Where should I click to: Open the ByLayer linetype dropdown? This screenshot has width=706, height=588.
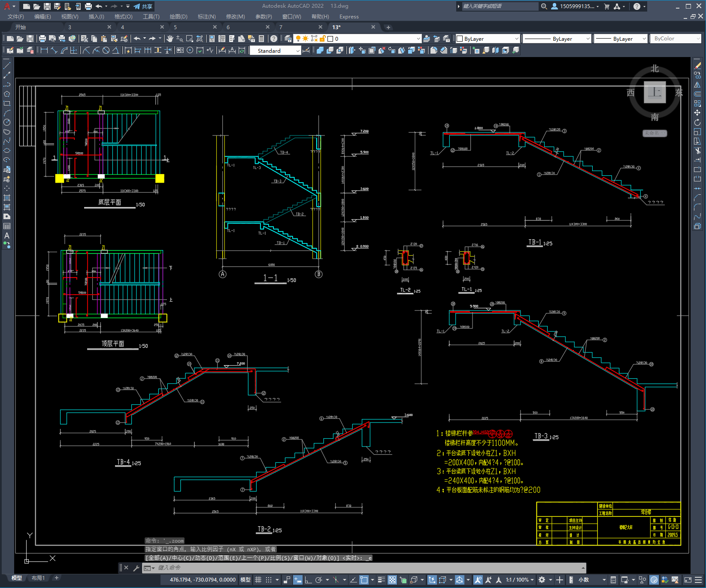(557, 39)
